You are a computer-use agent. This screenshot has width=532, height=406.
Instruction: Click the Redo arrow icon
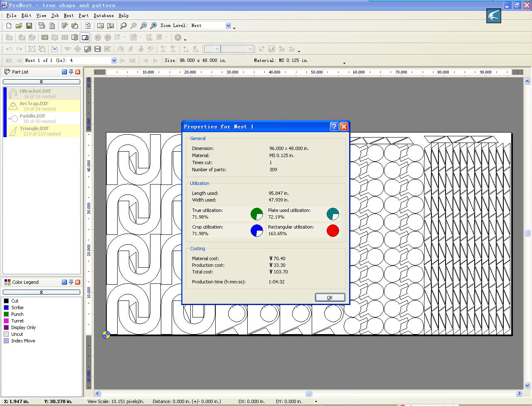tap(19, 49)
